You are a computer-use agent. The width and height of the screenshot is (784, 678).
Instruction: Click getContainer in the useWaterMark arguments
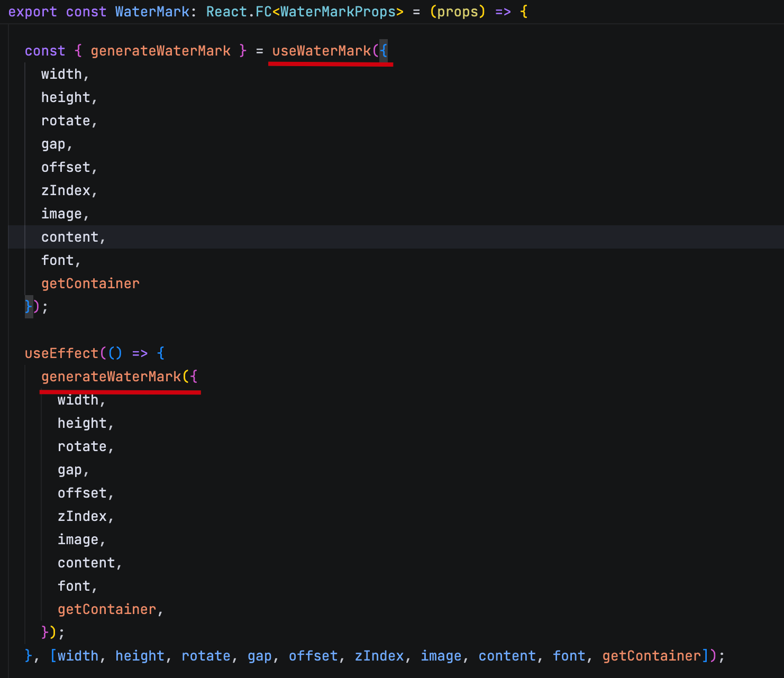[90, 283]
